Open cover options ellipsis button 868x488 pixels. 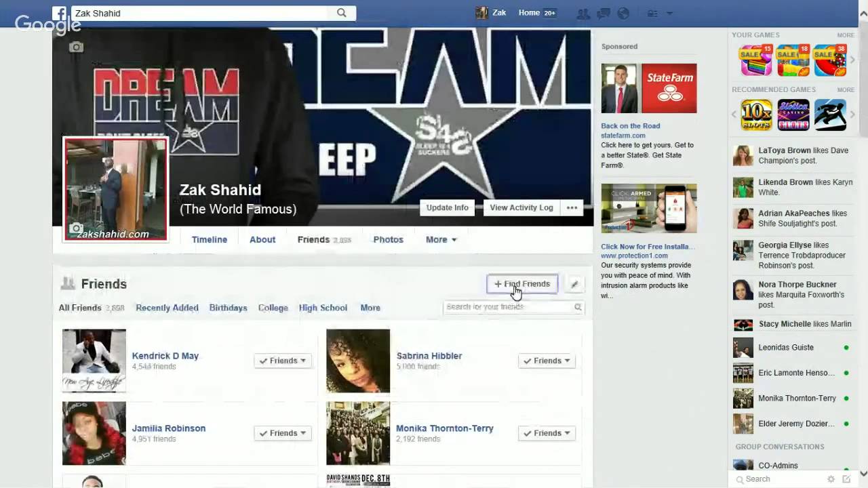(572, 208)
